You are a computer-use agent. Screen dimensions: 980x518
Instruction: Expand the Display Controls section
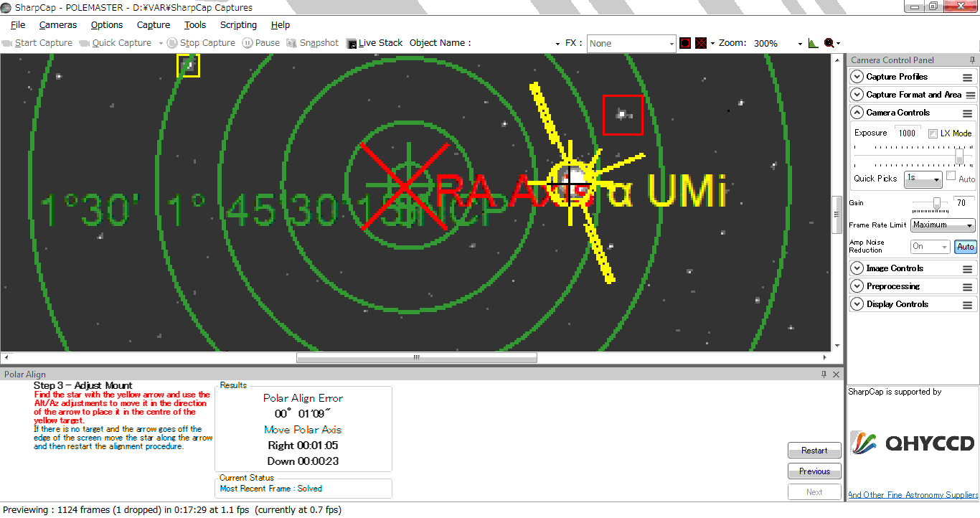[x=857, y=304]
